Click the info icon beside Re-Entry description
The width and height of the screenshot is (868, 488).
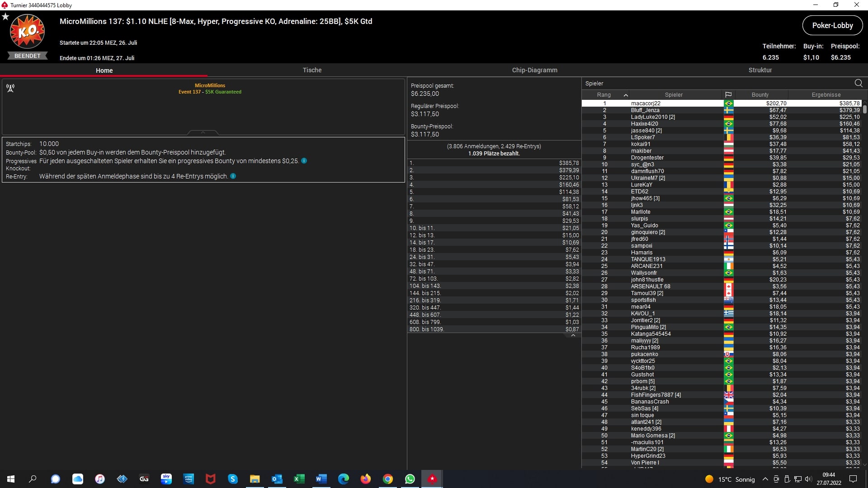233,176
